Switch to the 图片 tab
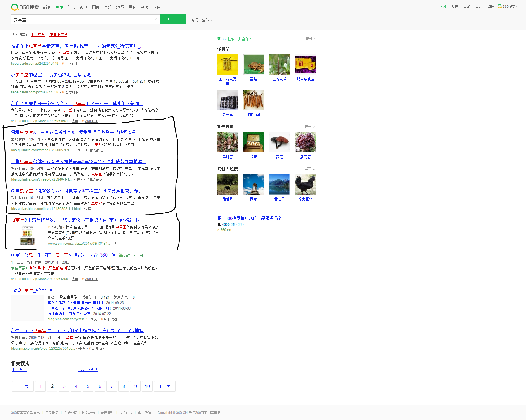The image size is (526, 420). [x=96, y=7]
